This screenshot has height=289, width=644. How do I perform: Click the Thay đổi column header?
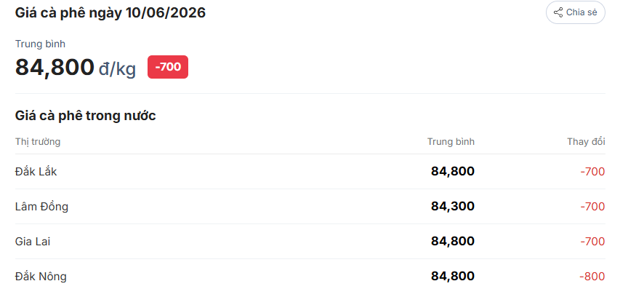(x=586, y=142)
